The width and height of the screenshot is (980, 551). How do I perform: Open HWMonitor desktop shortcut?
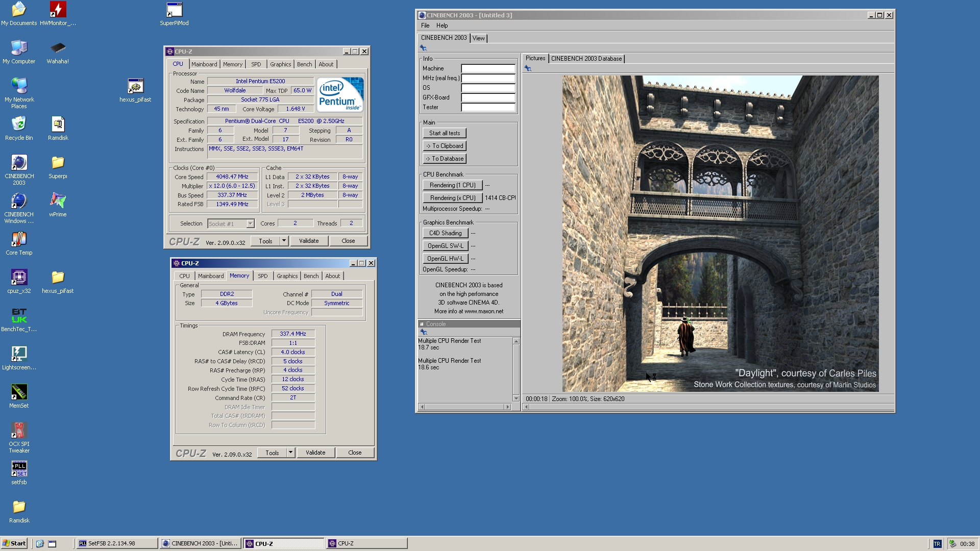(x=58, y=14)
